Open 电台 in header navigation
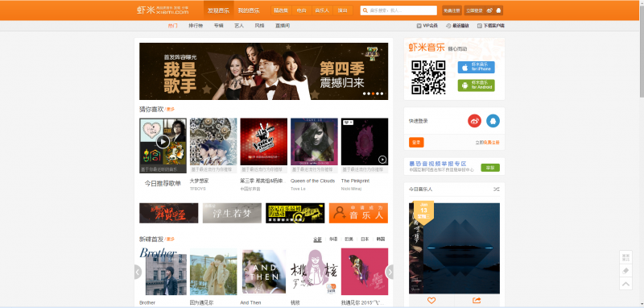Image resolution: width=644 pixels, height=308 pixels. click(301, 10)
